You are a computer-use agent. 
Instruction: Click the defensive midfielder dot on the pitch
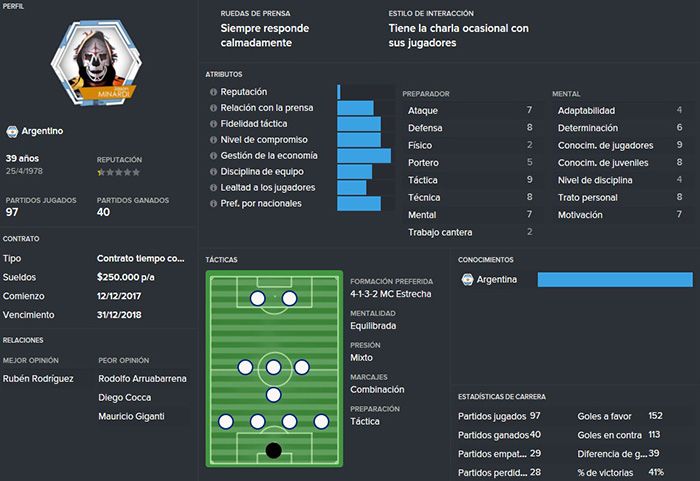273,395
